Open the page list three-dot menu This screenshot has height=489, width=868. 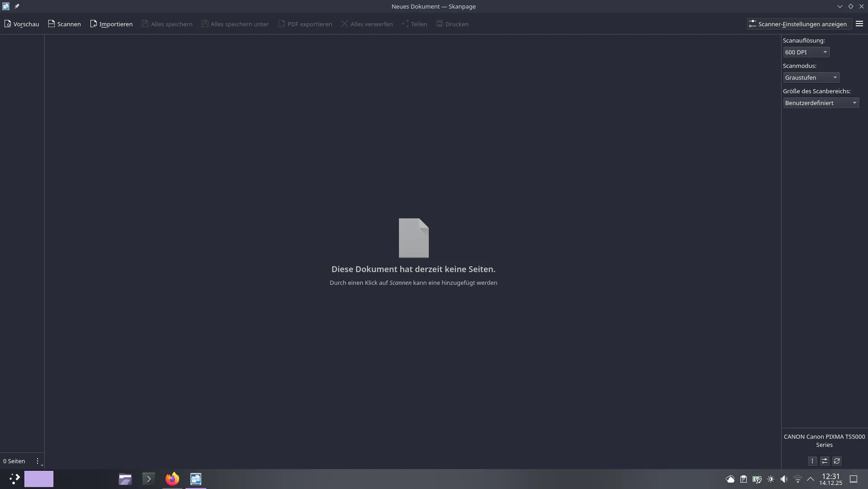(x=38, y=461)
